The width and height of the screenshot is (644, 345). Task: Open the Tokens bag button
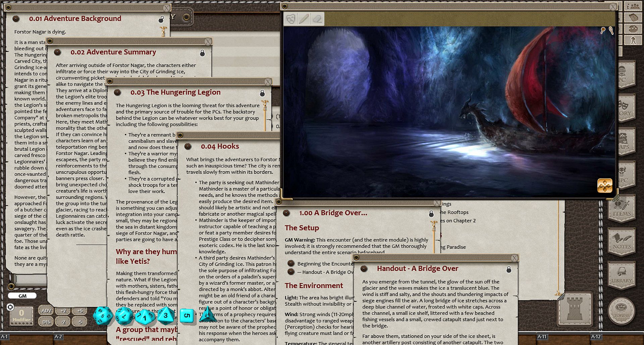click(621, 311)
